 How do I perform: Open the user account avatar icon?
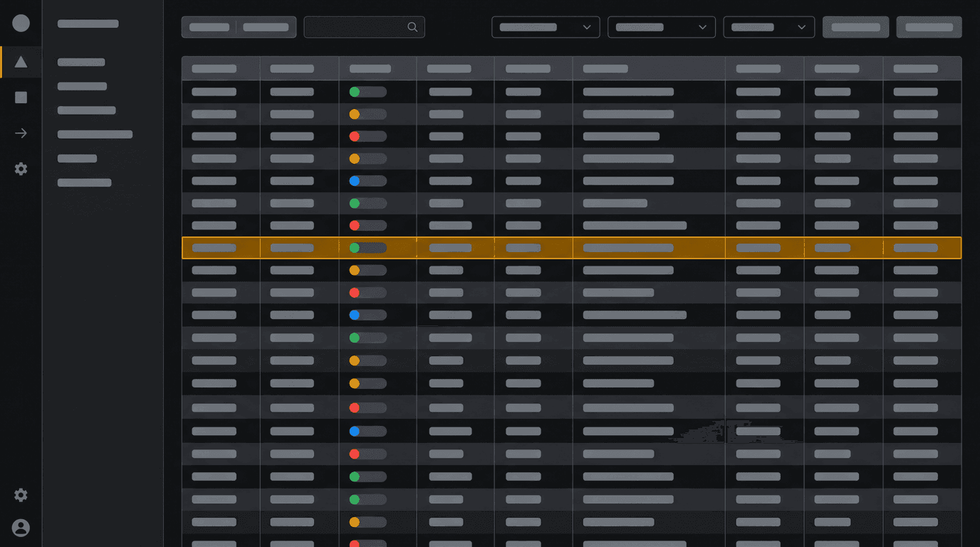[21, 528]
